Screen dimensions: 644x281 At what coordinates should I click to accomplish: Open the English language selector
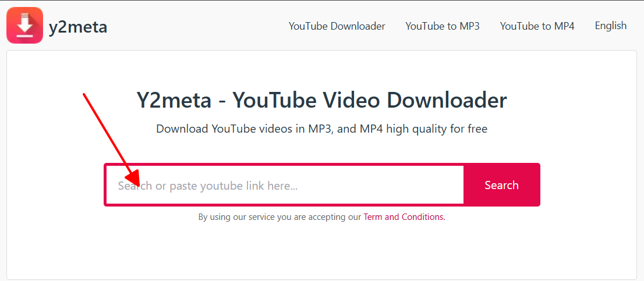pos(610,26)
